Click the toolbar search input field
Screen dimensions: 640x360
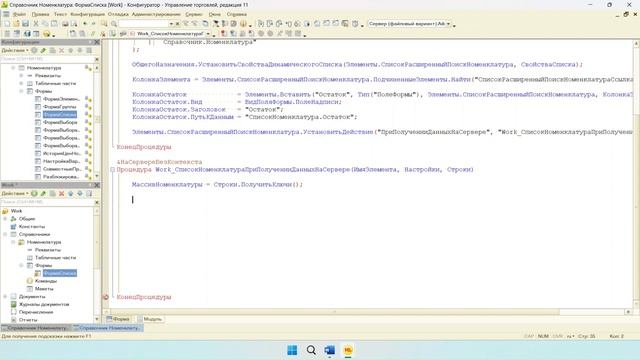pyautogui.click(x=143, y=24)
